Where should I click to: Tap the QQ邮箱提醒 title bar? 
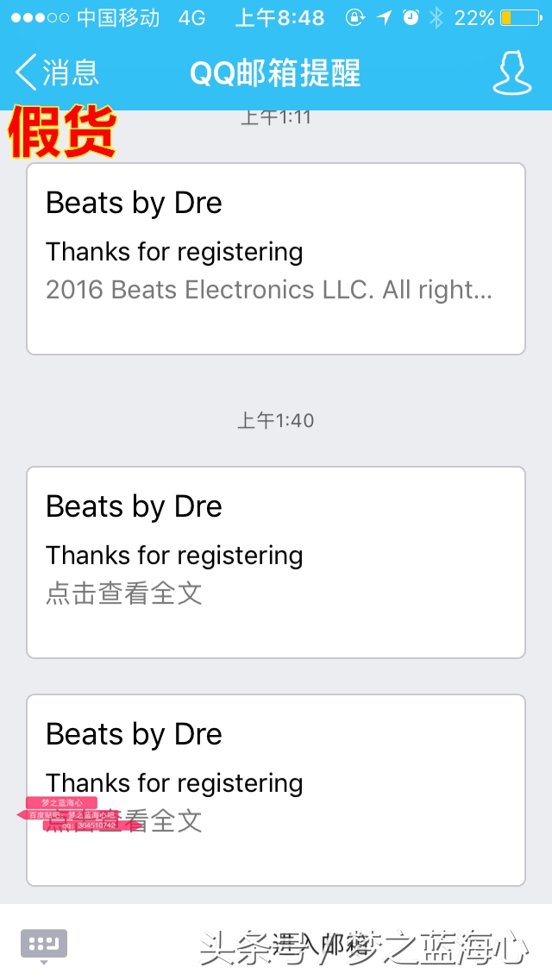[x=275, y=73]
